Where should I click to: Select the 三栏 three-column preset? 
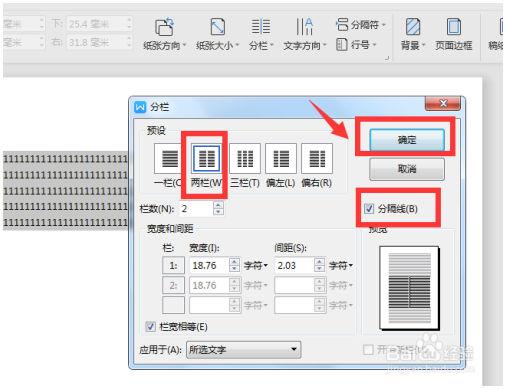245,165
